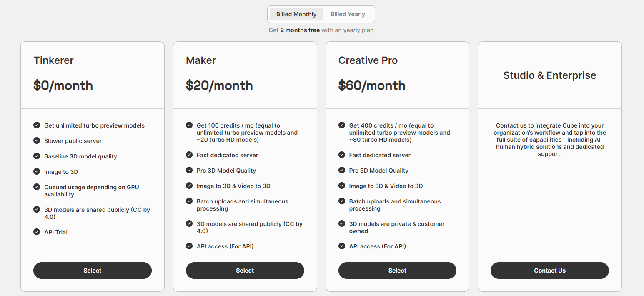644x296 pixels.
Task: Click the Tinkerer plan heading
Action: (53, 60)
